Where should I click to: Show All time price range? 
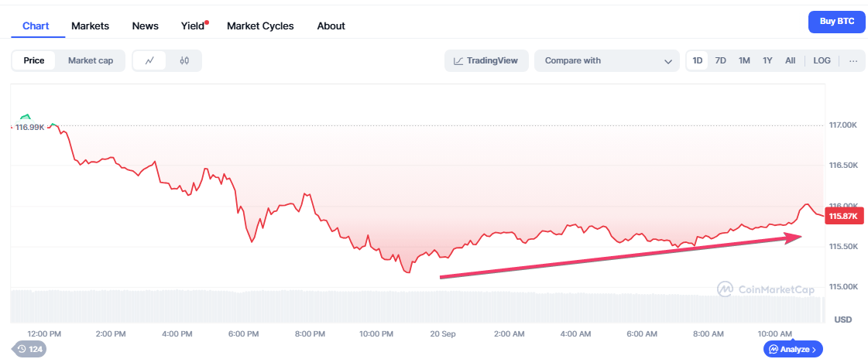[790, 61]
